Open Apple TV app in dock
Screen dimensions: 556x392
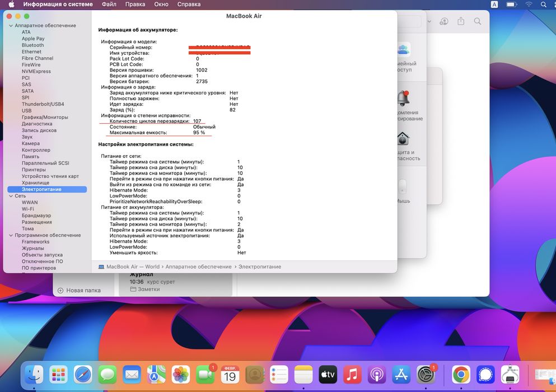[x=328, y=374]
